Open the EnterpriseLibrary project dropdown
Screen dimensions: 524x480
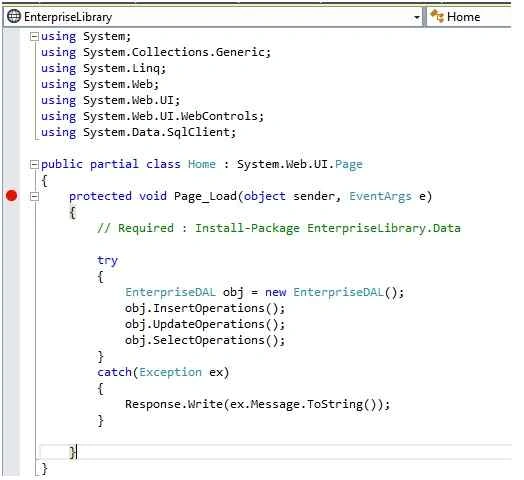(x=417, y=17)
